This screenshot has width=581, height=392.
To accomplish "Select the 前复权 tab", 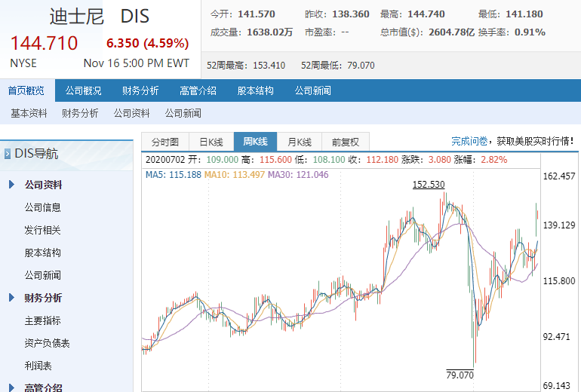I will pos(346,142).
